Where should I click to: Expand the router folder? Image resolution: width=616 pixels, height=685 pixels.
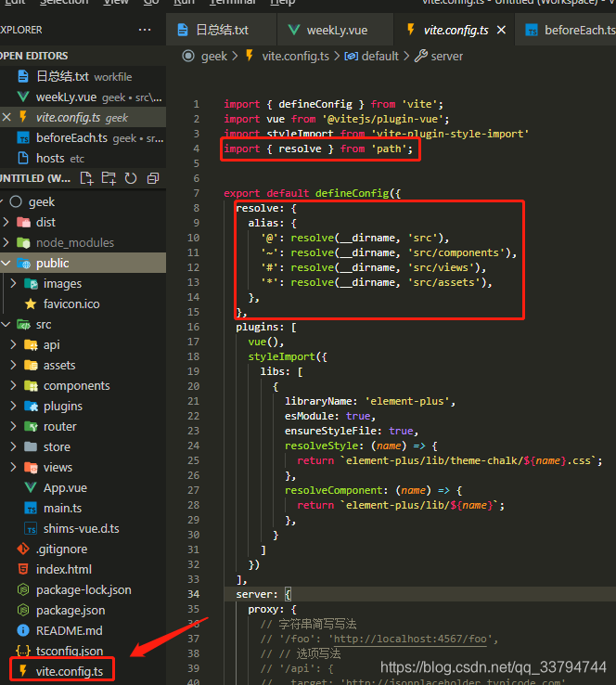(83, 426)
